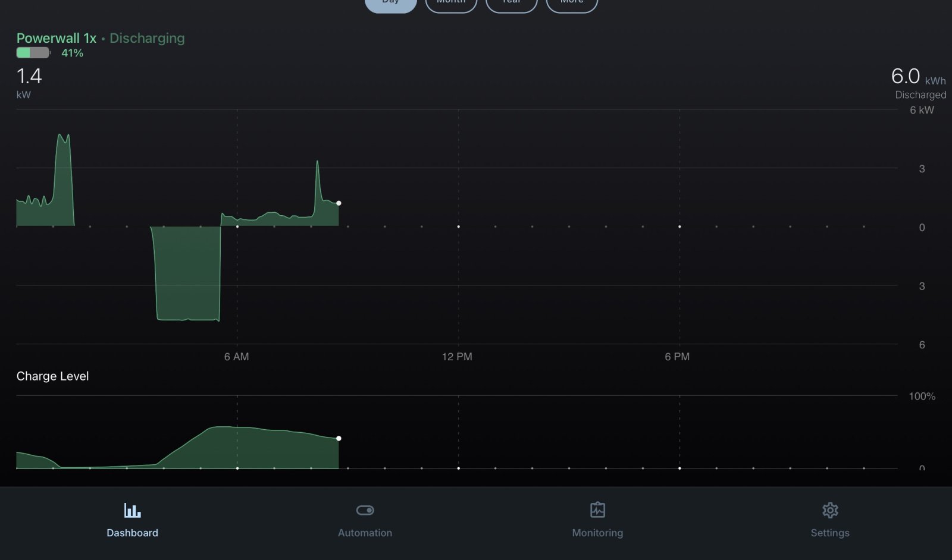
Task: Select current point on Charge Level graph
Action: [339, 439]
